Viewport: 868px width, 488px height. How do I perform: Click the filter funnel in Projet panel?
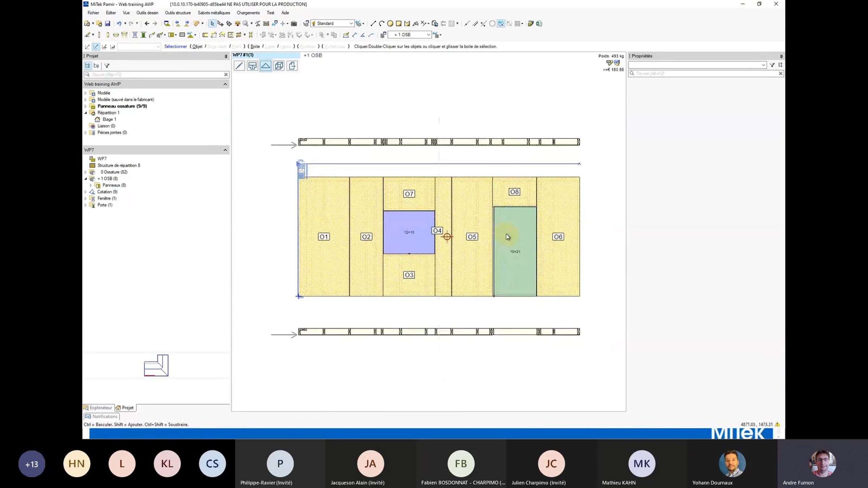107,66
